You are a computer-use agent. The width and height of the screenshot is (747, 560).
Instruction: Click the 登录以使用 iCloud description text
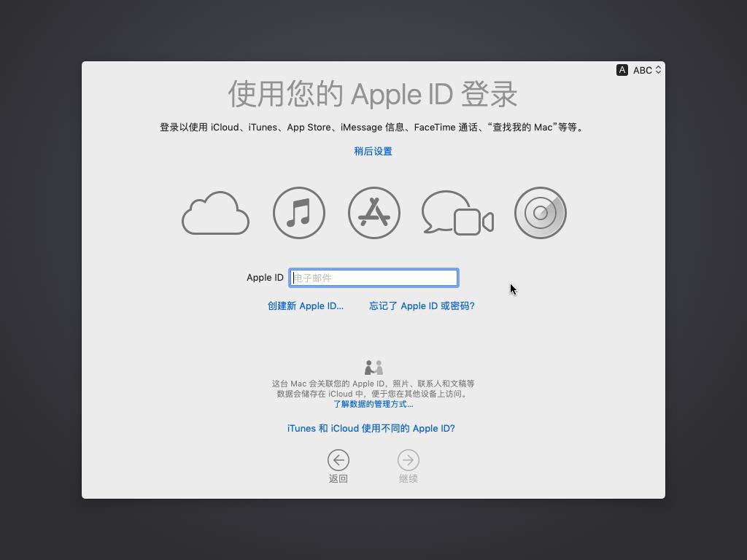point(371,128)
